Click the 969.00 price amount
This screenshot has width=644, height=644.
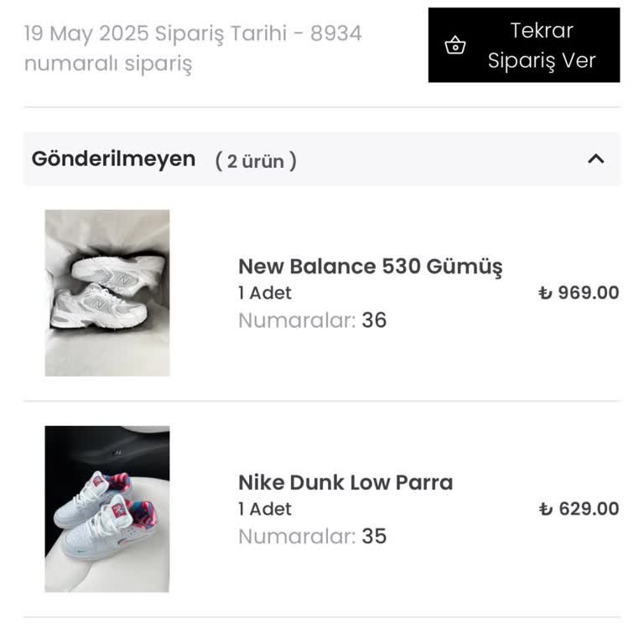(589, 293)
